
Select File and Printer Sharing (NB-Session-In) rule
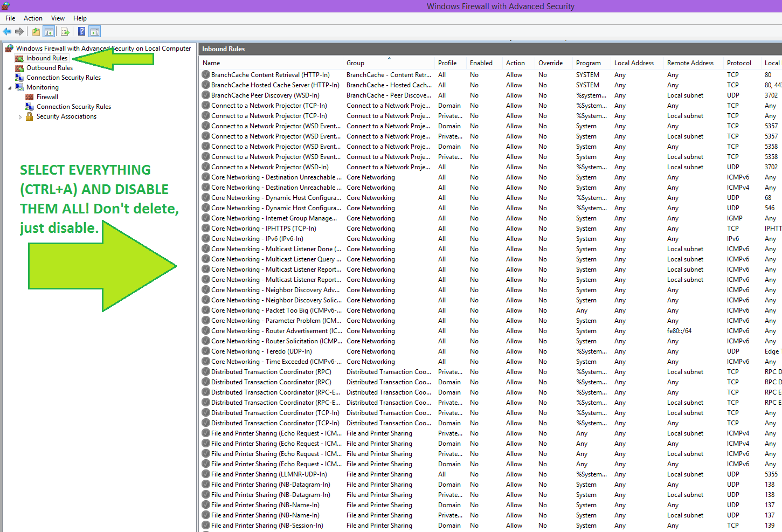[x=267, y=526]
